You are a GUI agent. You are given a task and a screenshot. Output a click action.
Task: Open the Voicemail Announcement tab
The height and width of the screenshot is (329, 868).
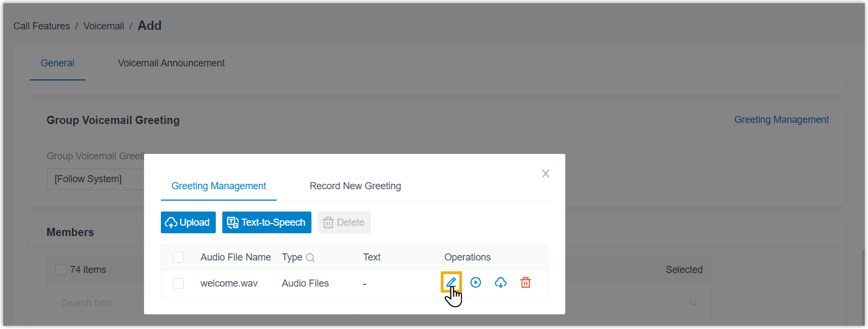pos(171,63)
